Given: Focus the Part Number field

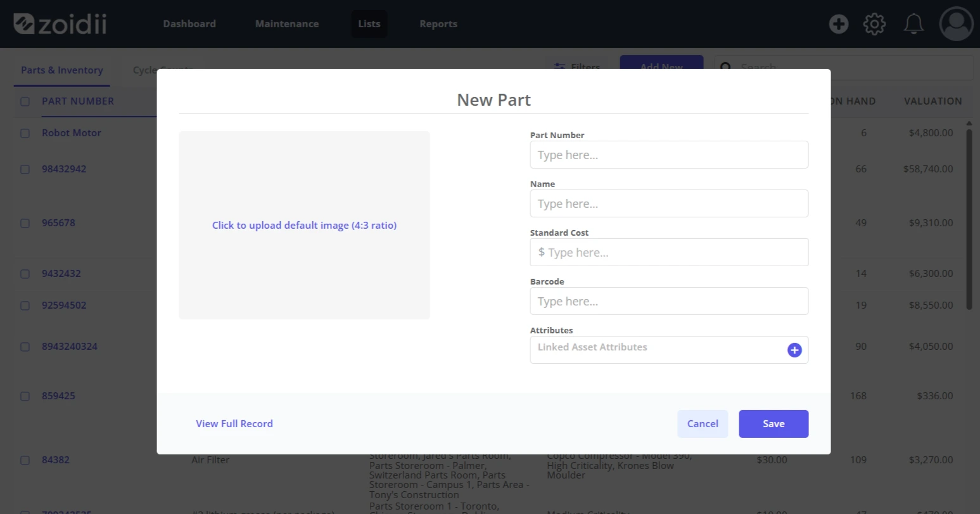Looking at the screenshot, I should (669, 155).
